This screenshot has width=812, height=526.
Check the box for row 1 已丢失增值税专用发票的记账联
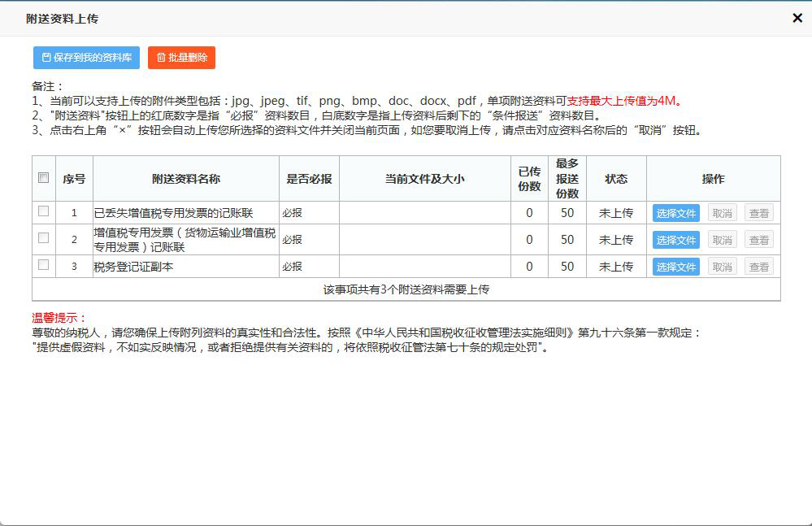point(44,211)
